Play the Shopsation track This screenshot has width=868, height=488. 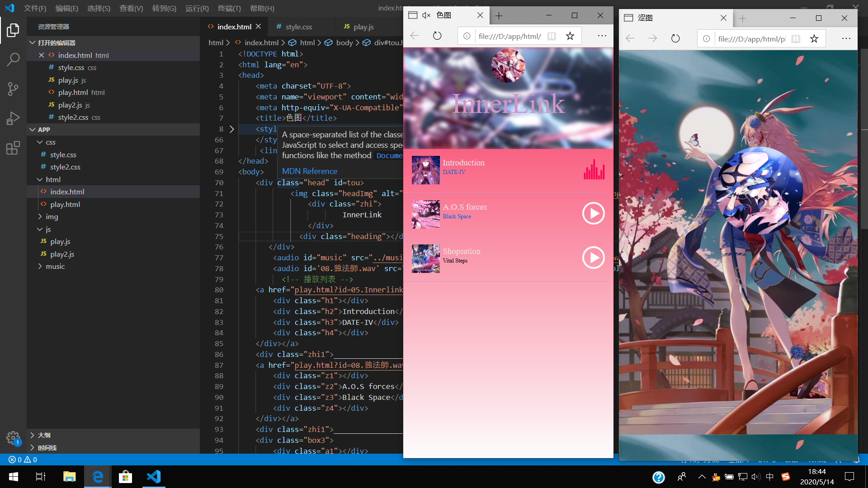coord(593,258)
